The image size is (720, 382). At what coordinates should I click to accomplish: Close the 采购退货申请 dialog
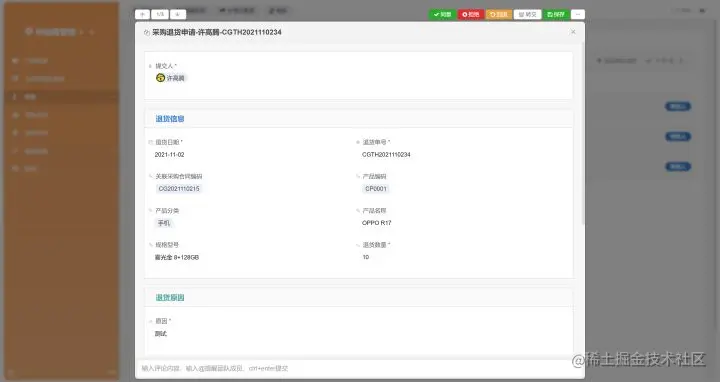(573, 32)
